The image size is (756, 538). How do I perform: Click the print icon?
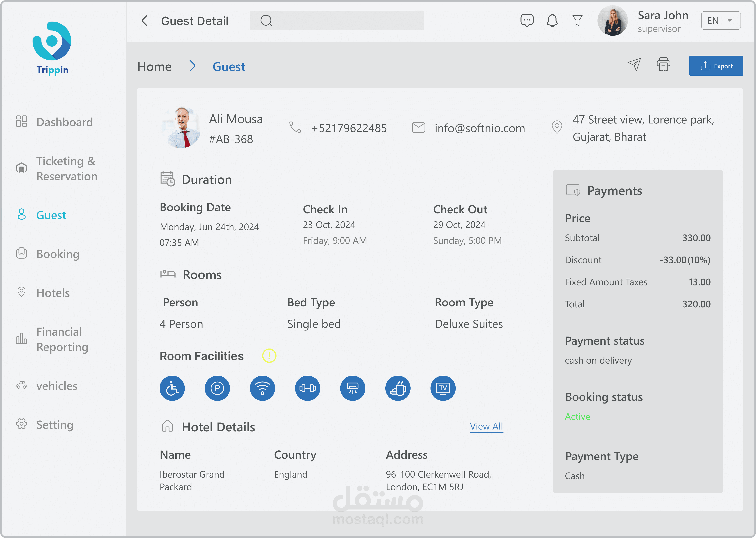tap(663, 65)
